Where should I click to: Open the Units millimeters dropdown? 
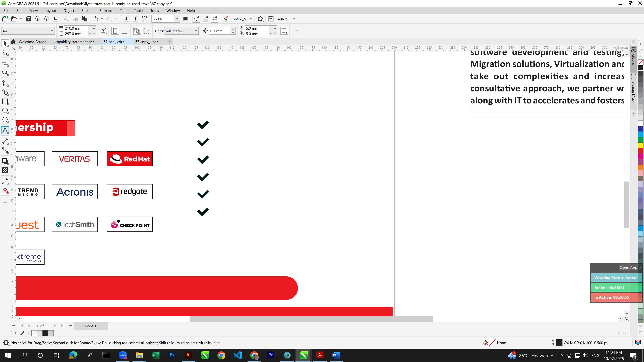pyautogui.click(x=196, y=31)
